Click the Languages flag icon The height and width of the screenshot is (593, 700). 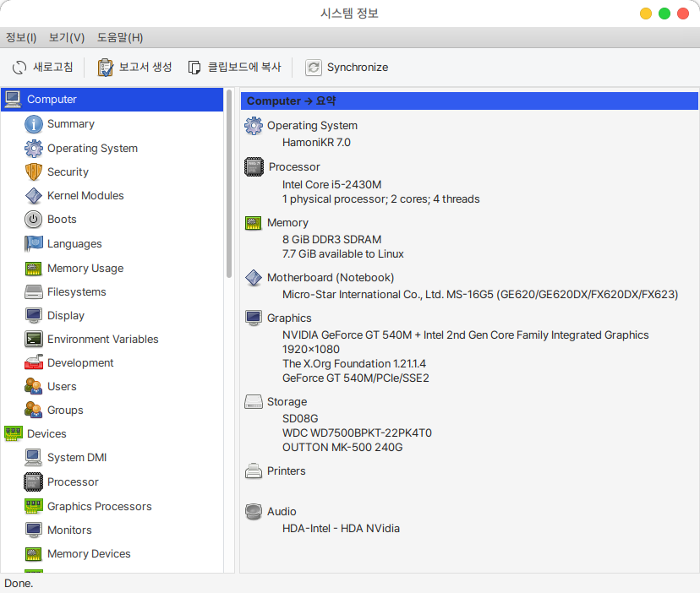33,243
